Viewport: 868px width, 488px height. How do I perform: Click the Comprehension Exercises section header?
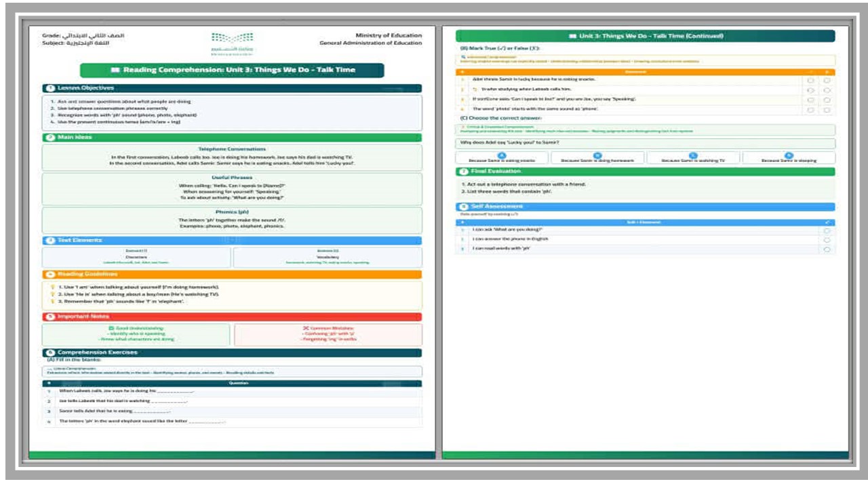point(232,352)
